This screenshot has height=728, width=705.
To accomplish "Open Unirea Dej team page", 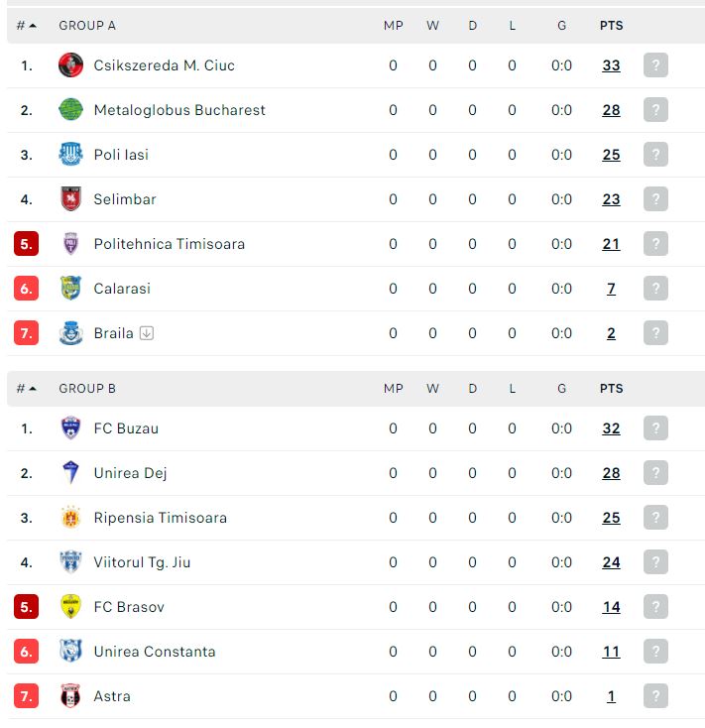I will [x=130, y=473].
